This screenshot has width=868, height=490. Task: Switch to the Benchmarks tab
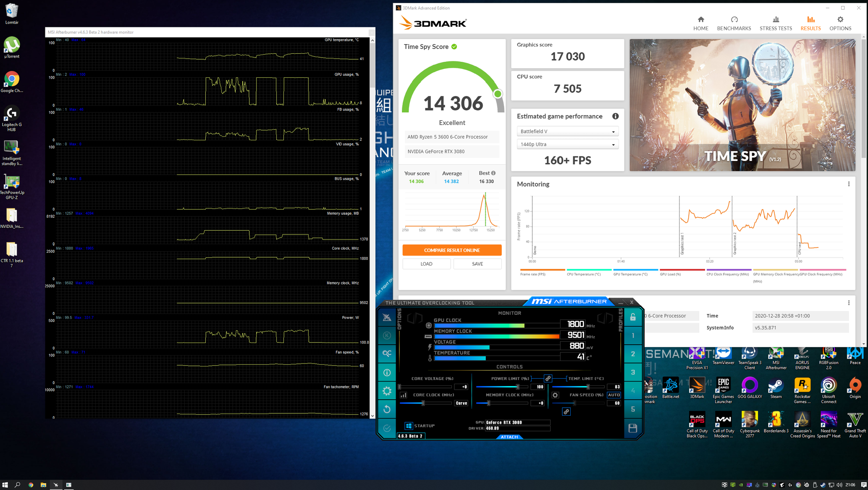pyautogui.click(x=734, y=24)
